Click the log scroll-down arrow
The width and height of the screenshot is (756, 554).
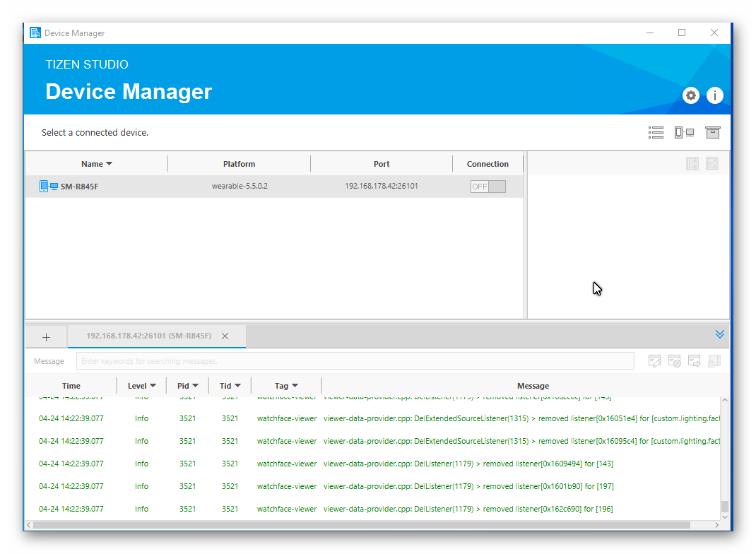pos(725,517)
